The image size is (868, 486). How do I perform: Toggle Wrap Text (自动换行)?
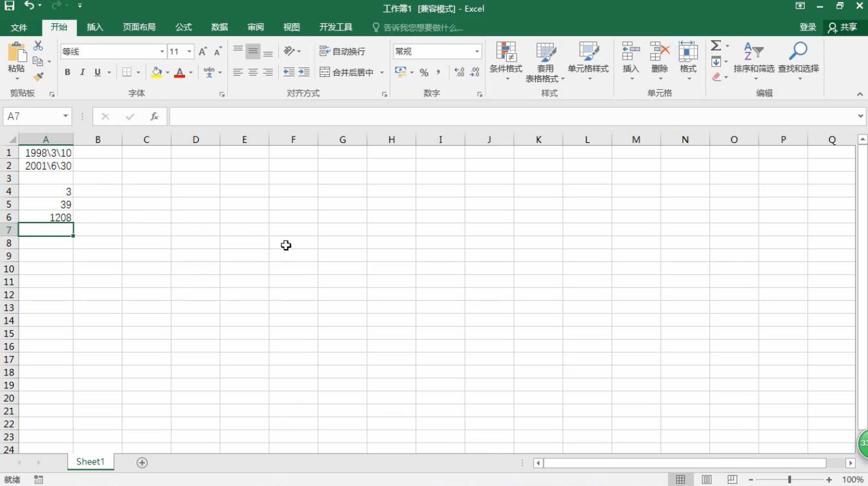click(343, 51)
